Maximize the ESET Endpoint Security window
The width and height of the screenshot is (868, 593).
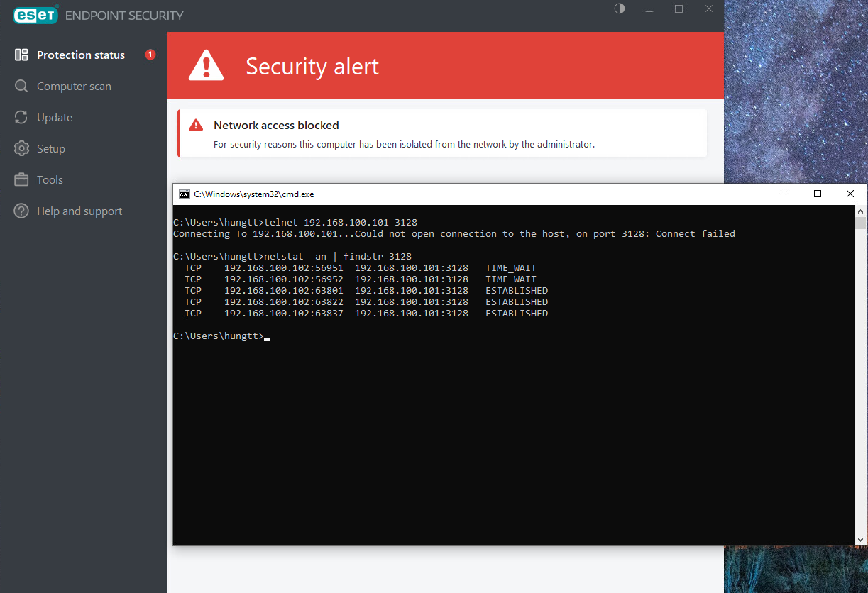pyautogui.click(x=679, y=9)
